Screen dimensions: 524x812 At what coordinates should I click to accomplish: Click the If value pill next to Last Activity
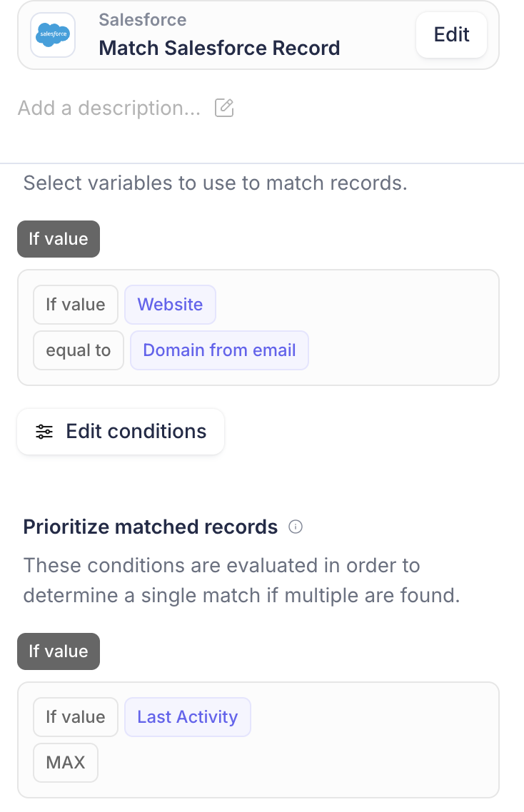(x=76, y=716)
